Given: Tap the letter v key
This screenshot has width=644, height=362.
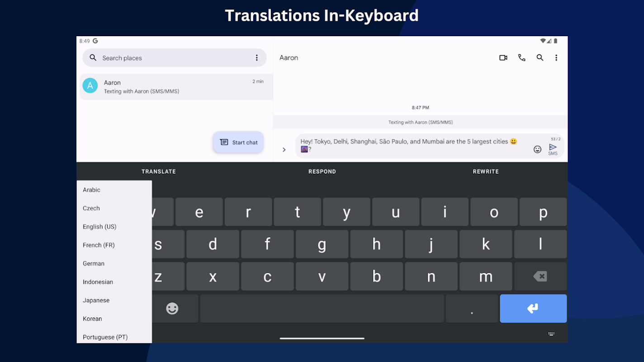Looking at the screenshot, I should pos(322,276).
